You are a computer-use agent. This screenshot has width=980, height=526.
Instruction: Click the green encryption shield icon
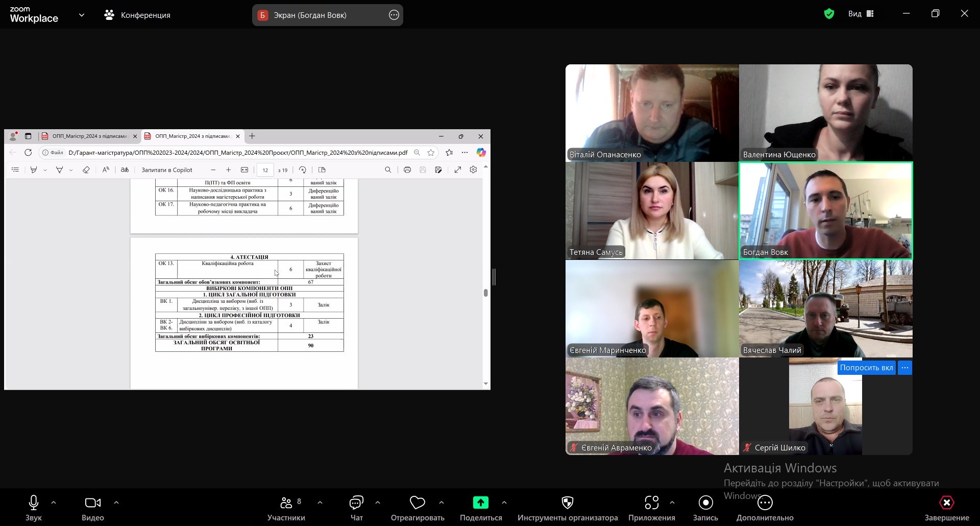pos(829,14)
